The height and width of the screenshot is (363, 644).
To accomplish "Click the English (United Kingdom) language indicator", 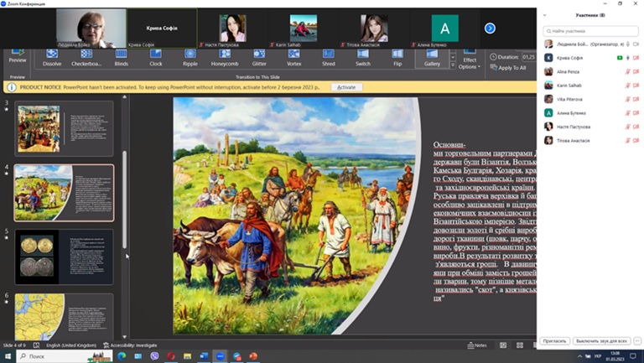I will coord(71,345).
